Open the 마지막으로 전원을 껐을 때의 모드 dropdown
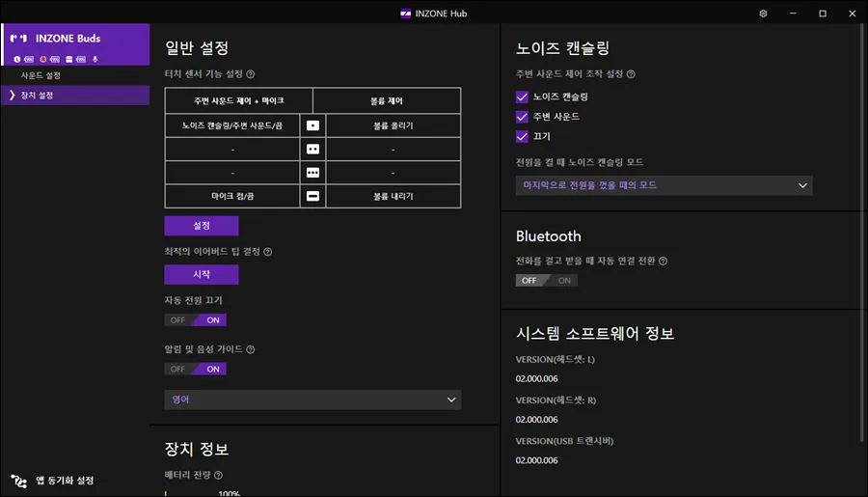Viewport: 868px width, 497px height. [x=665, y=185]
